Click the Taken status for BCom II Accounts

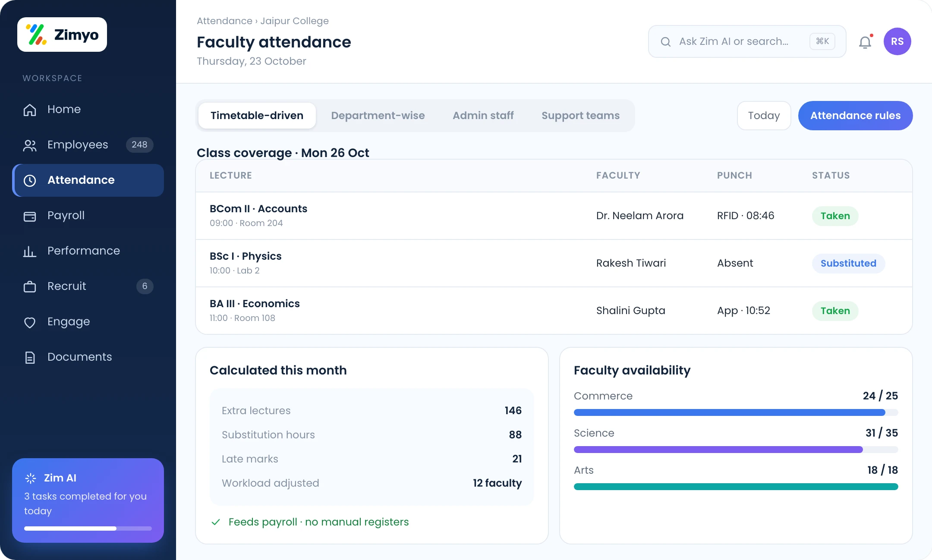coord(835,216)
